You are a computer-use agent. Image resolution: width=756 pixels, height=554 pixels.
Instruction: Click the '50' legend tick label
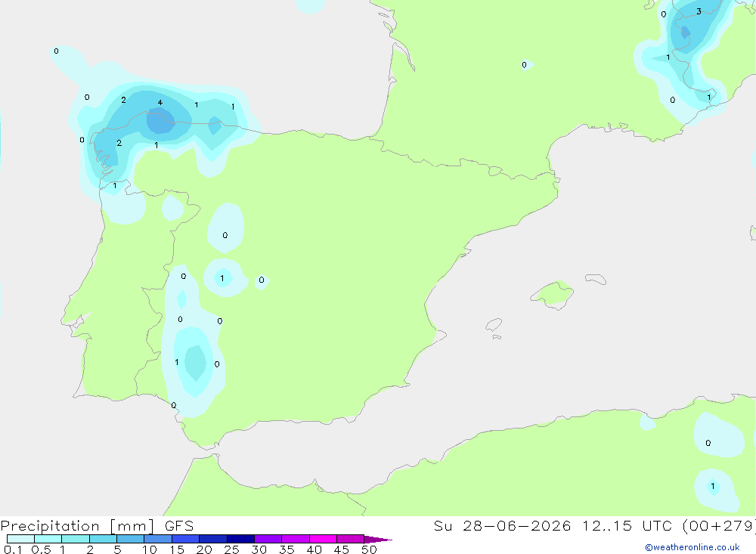pyautogui.click(x=369, y=549)
